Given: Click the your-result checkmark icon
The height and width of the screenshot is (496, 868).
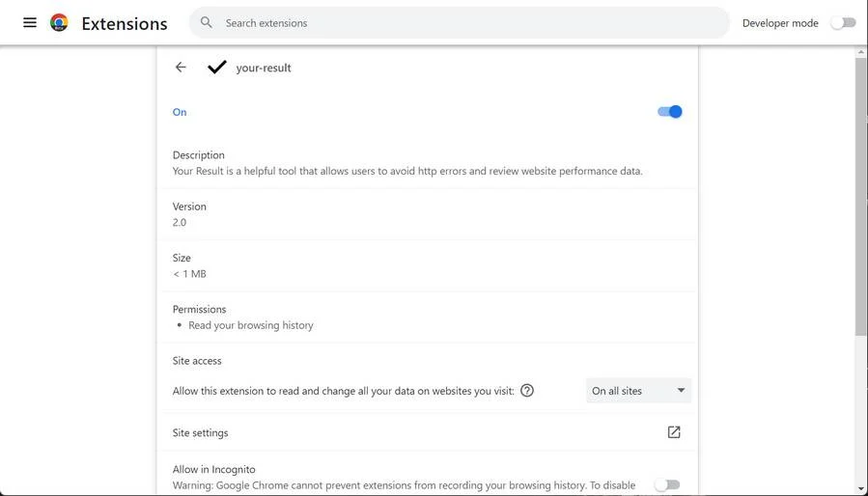Looking at the screenshot, I should [217, 67].
